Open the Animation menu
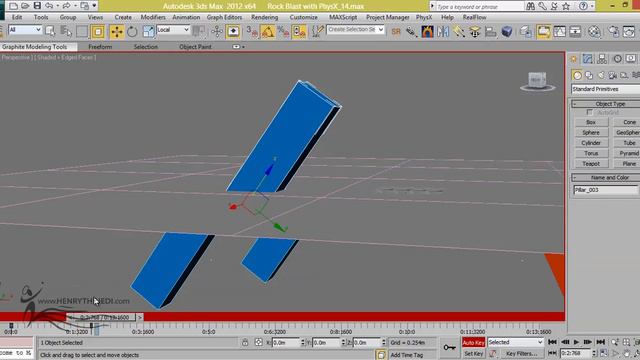Image resolution: width=640 pixels, height=360 pixels. [x=186, y=18]
